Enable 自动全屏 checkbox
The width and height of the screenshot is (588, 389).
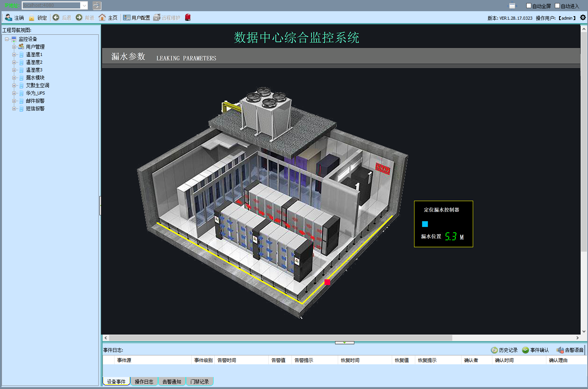click(529, 6)
